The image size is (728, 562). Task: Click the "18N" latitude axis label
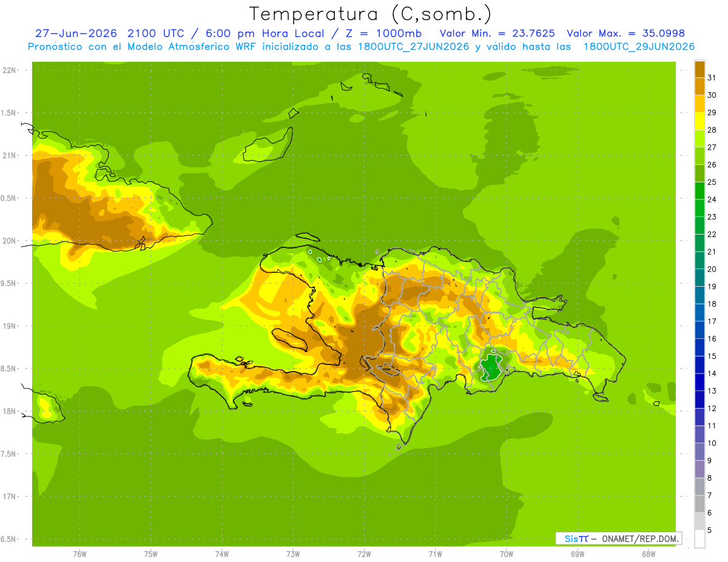(9, 411)
